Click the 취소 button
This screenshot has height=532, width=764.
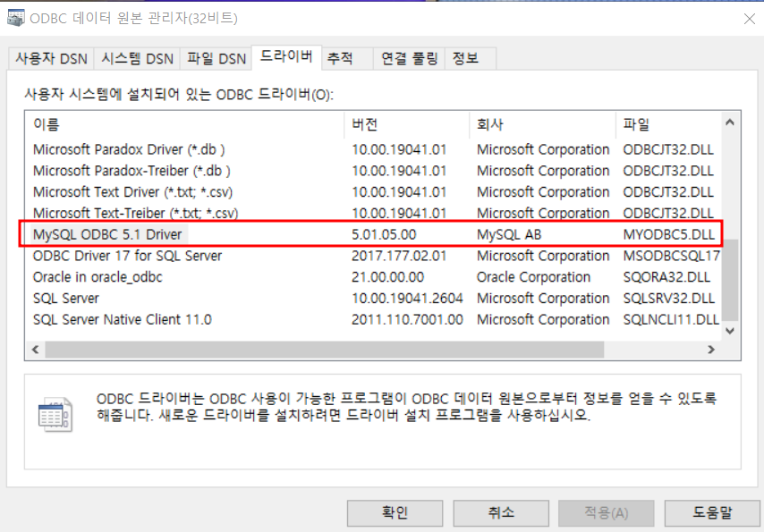tap(501, 513)
